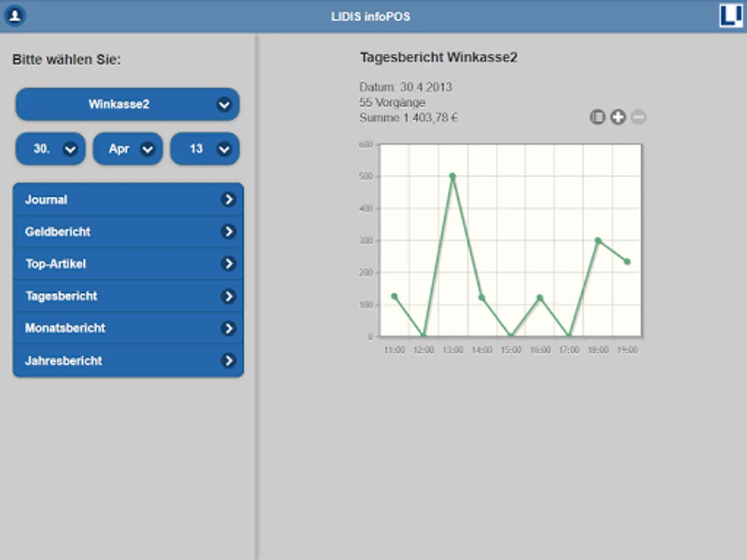Open the Top-Artikel list
Viewport: 747px width, 560px height.
click(x=128, y=264)
